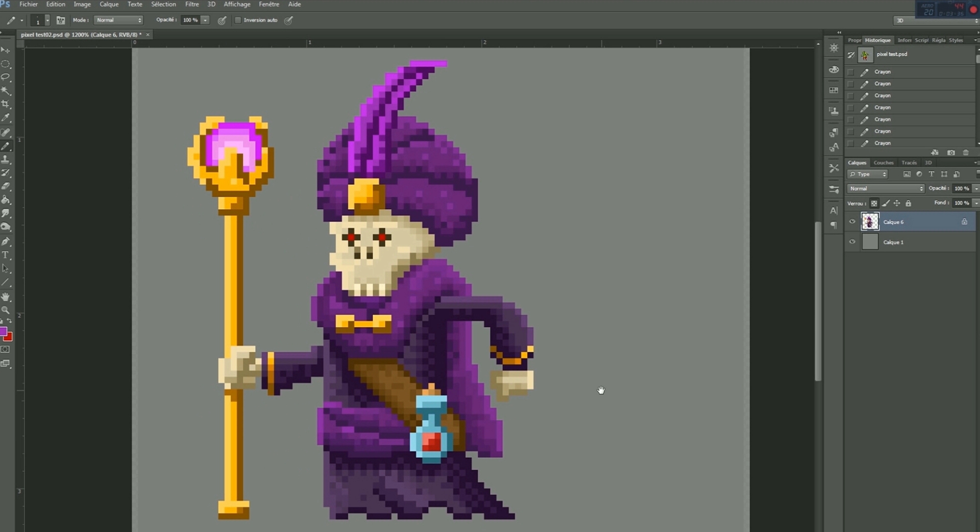Select the Clone Stamp tool
The width and height of the screenshot is (980, 532).
click(x=6, y=159)
